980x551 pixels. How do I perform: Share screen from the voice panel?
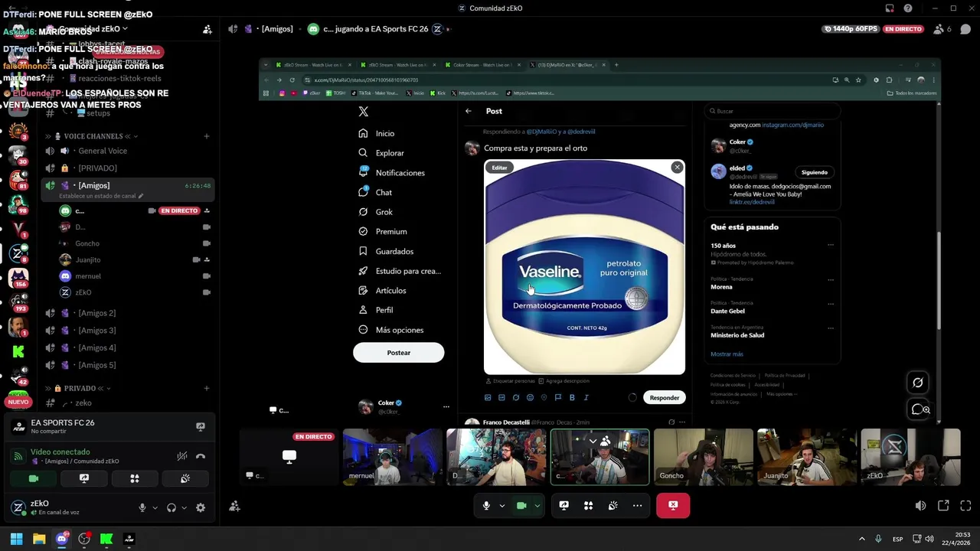[x=84, y=478]
